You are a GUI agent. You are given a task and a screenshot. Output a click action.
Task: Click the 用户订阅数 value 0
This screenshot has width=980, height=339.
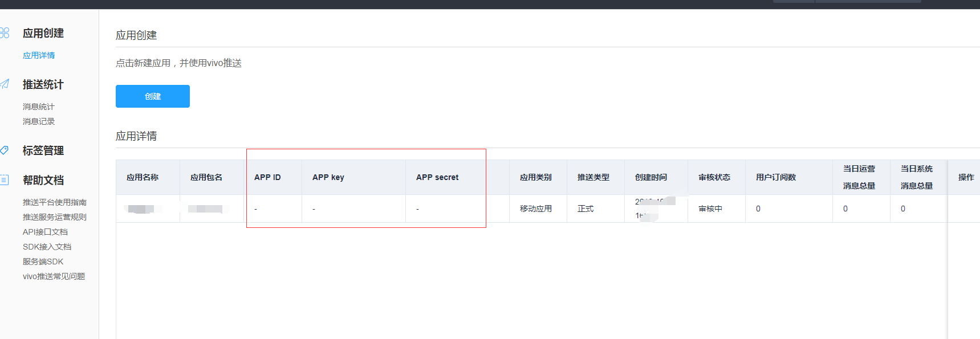tap(758, 209)
